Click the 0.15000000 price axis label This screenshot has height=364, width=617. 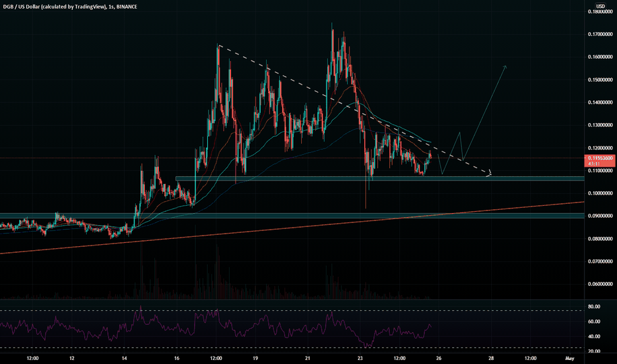[600, 80]
